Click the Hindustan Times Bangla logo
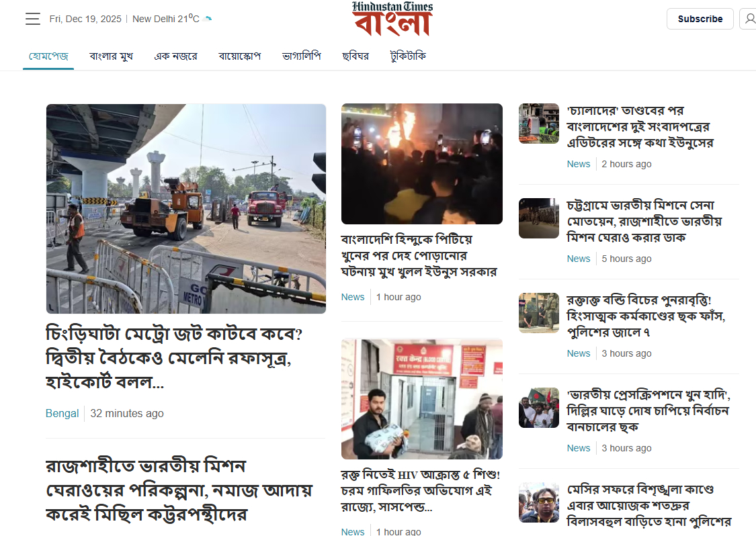The image size is (756, 536). click(392, 19)
